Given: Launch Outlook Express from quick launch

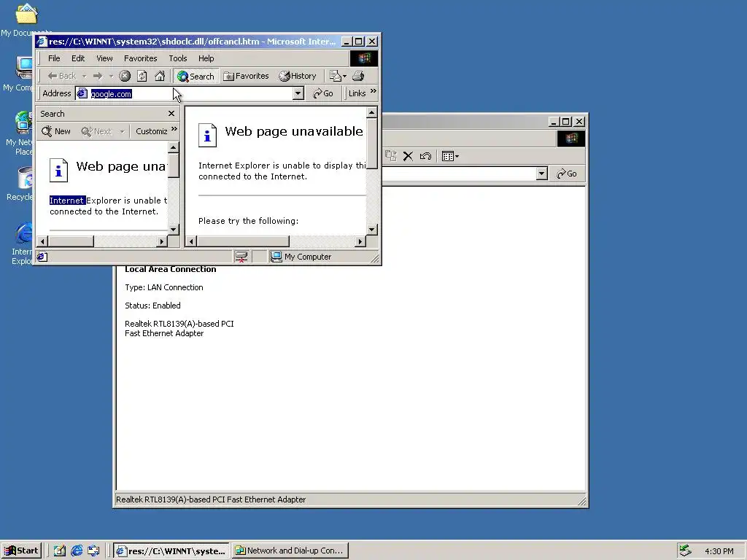Looking at the screenshot, I should click(93, 551).
